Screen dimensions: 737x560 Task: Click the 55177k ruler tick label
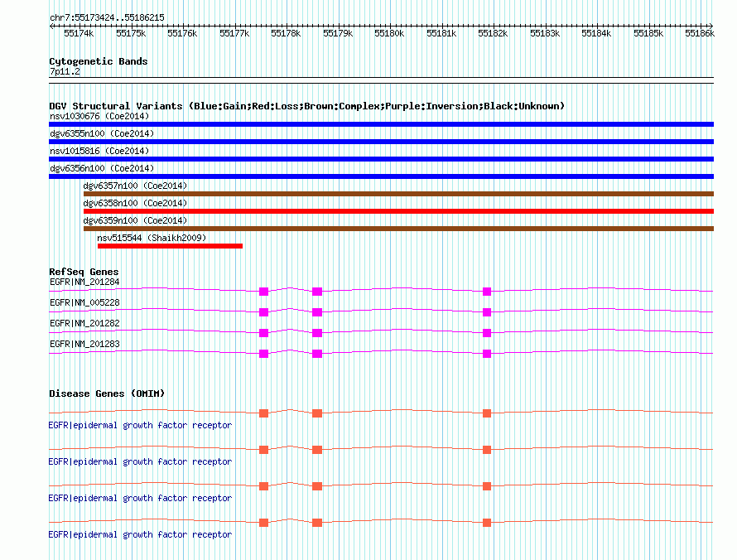[234, 33]
